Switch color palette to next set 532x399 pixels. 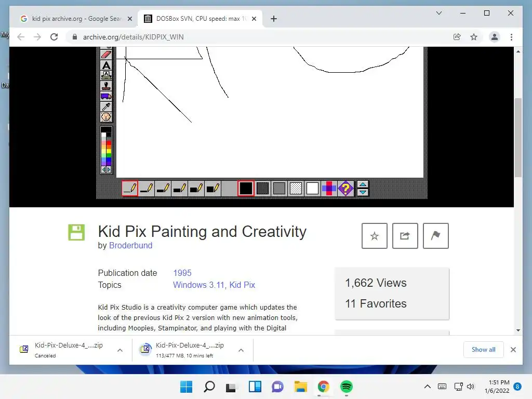point(109,169)
